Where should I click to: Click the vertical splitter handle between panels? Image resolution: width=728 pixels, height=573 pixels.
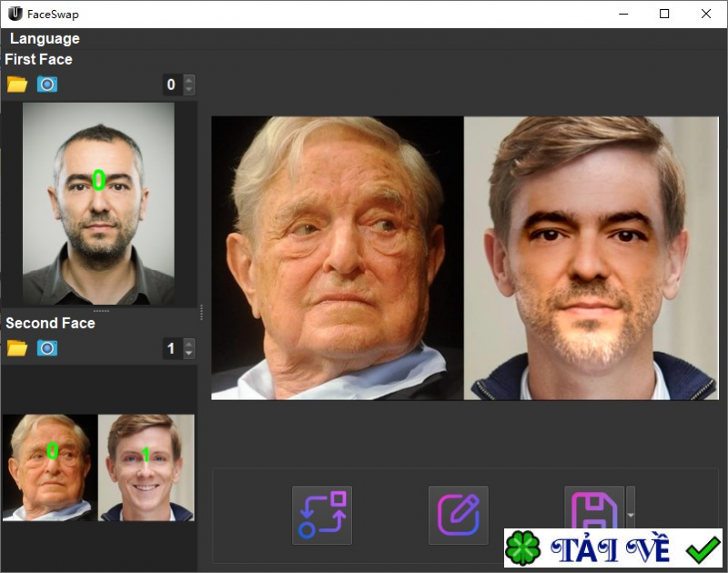[201, 312]
